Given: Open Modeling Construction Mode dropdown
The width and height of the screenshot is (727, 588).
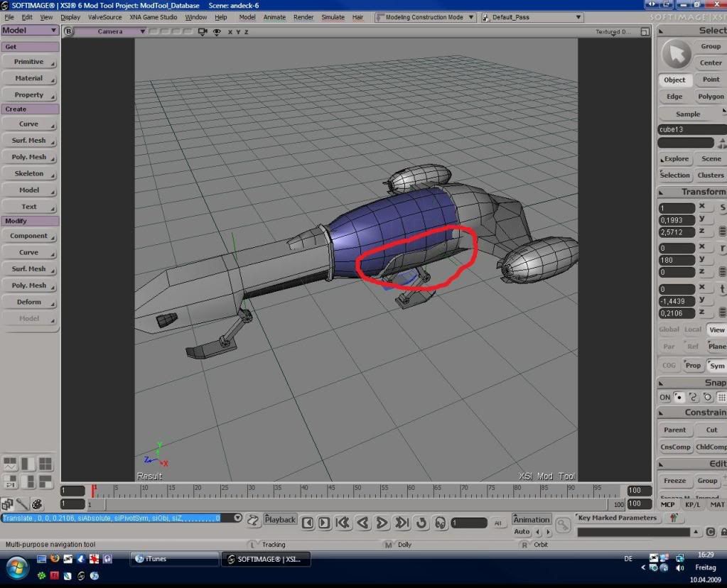Looking at the screenshot, I should pyautogui.click(x=425, y=17).
